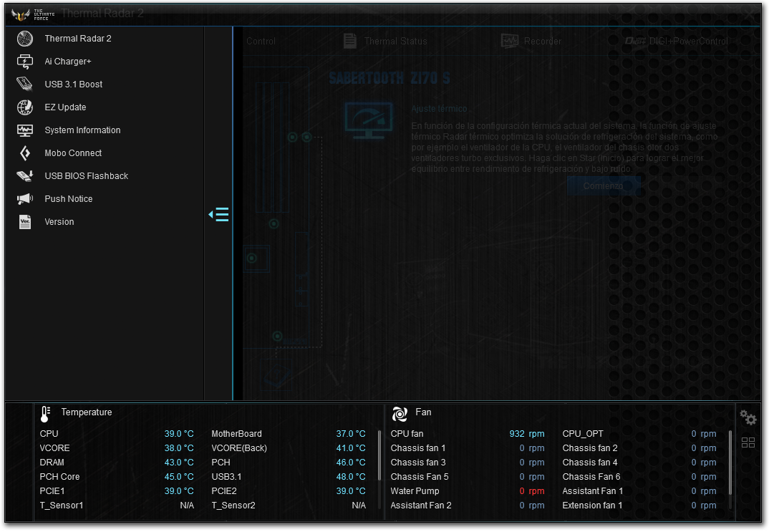The height and width of the screenshot is (532, 774).
Task: Click the Chassis fan 4 label
Action: point(590,463)
